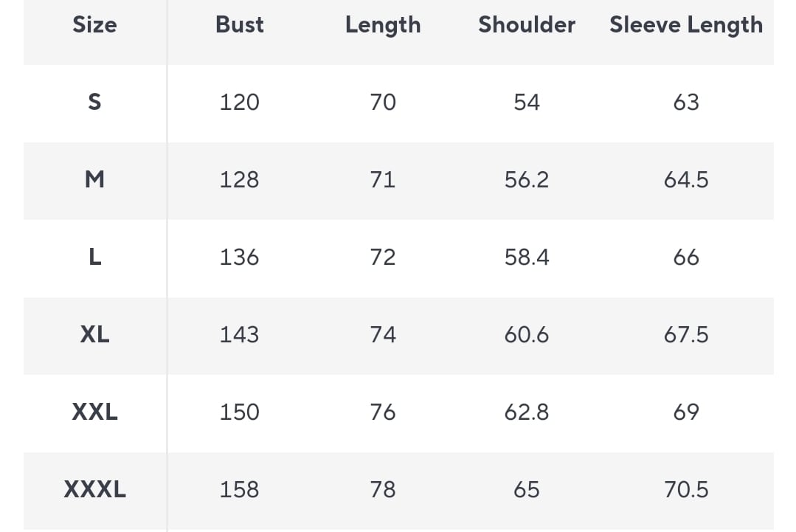The image size is (796, 532).
Task: Select the XL size row label
Action: click(94, 334)
